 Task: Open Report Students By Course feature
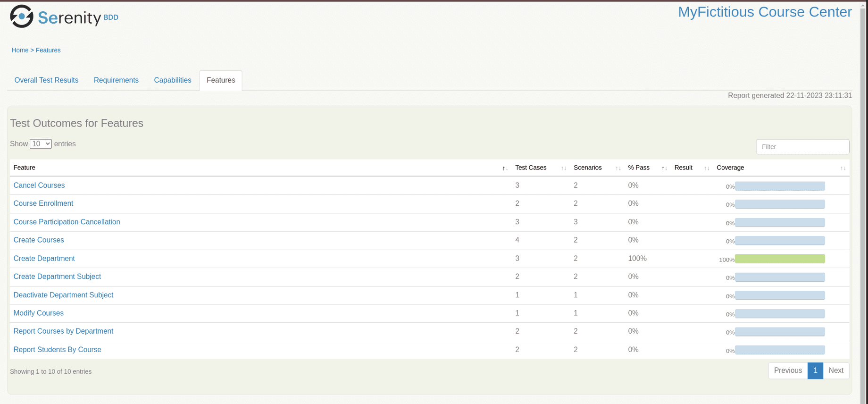point(58,350)
